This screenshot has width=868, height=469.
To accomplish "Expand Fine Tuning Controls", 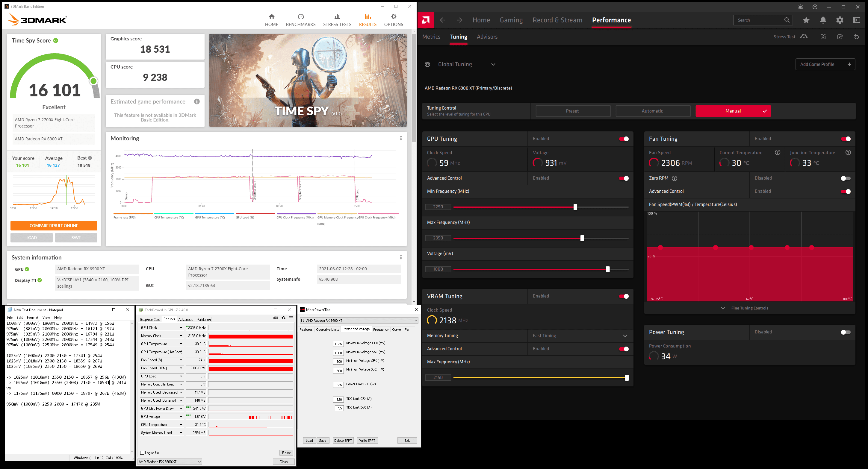I will [749, 308].
